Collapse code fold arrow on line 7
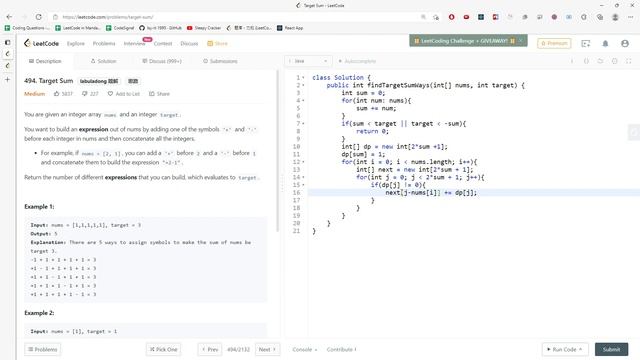Image resolution: width=640 pixels, height=360 pixels. coord(303,123)
